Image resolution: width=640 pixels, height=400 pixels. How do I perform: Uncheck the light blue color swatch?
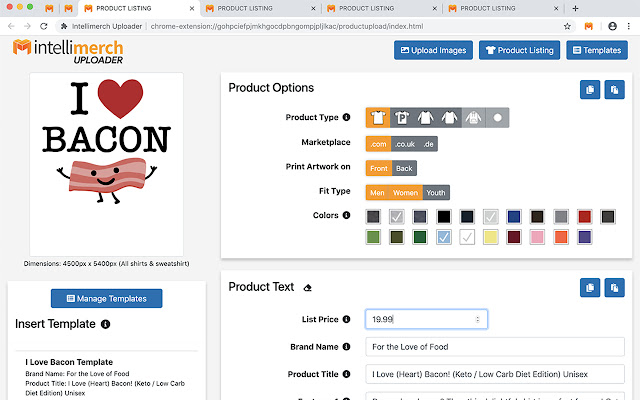coord(444,237)
